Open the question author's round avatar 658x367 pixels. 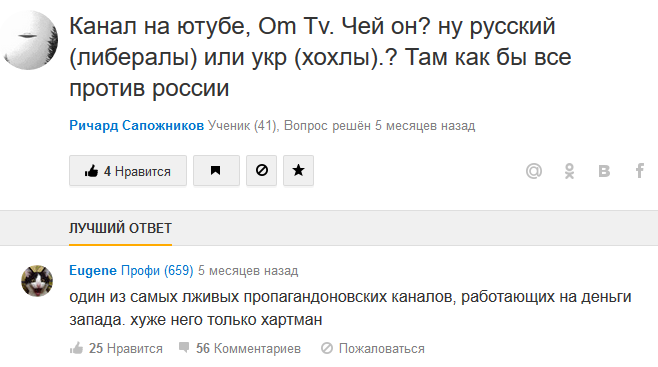(x=29, y=40)
